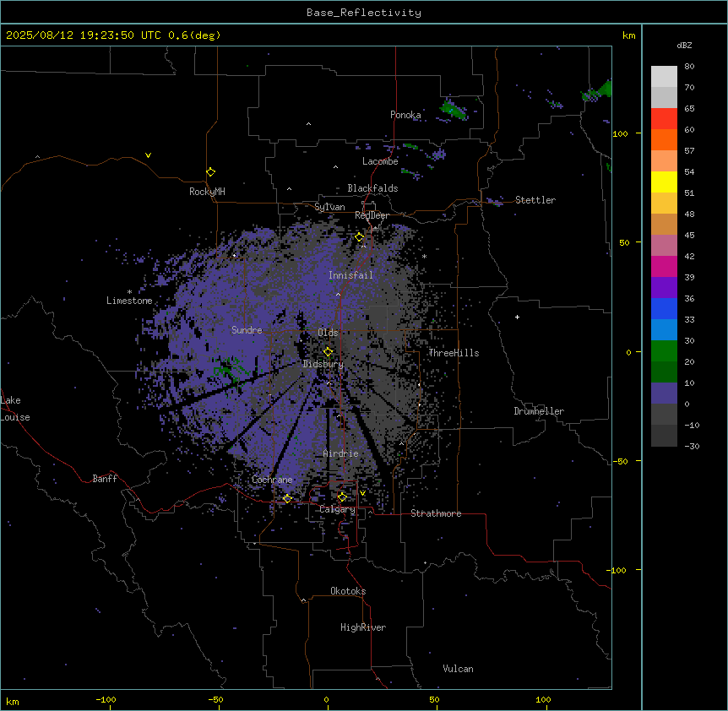Viewport: 728px width, 711px height.
Task: Select the dark blue 33-36 dBZ swatch
Action: [x=664, y=308]
